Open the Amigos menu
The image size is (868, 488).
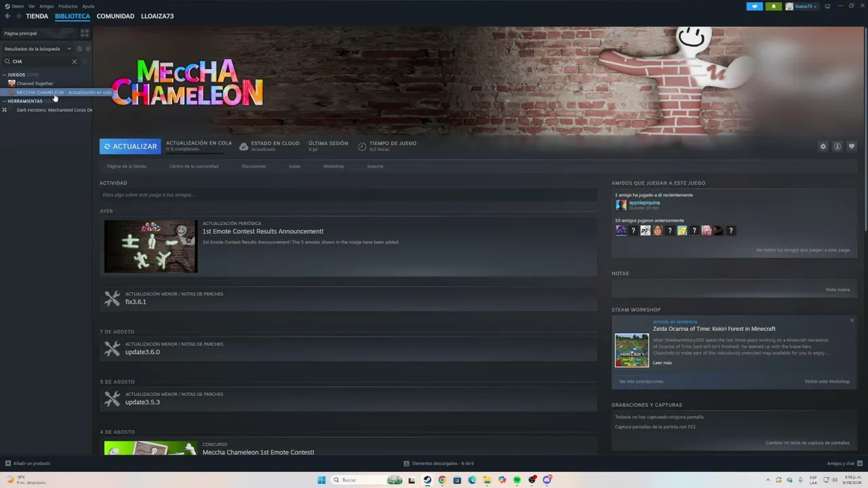[x=46, y=6]
